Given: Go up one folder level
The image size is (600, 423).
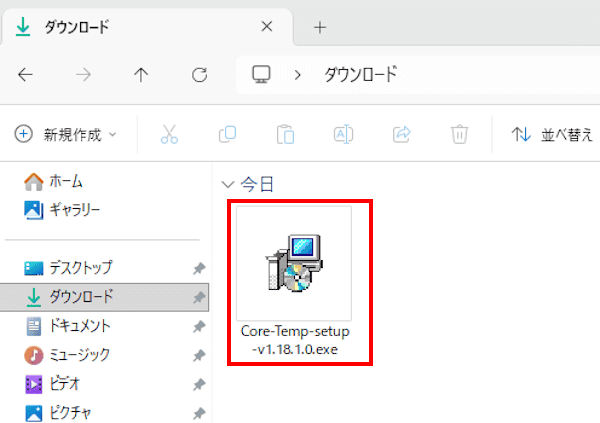Looking at the screenshot, I should (x=141, y=75).
